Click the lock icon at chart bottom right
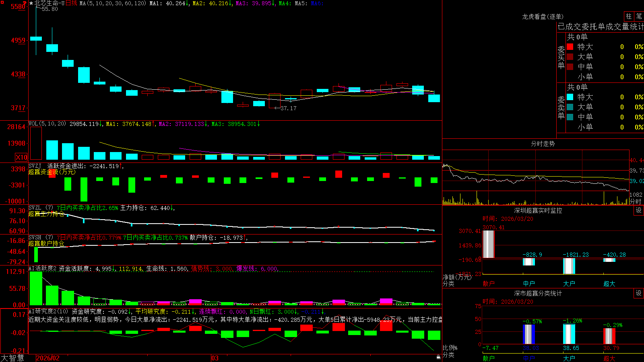Screen dimensions: 644x362 pyautogui.click(x=438, y=357)
